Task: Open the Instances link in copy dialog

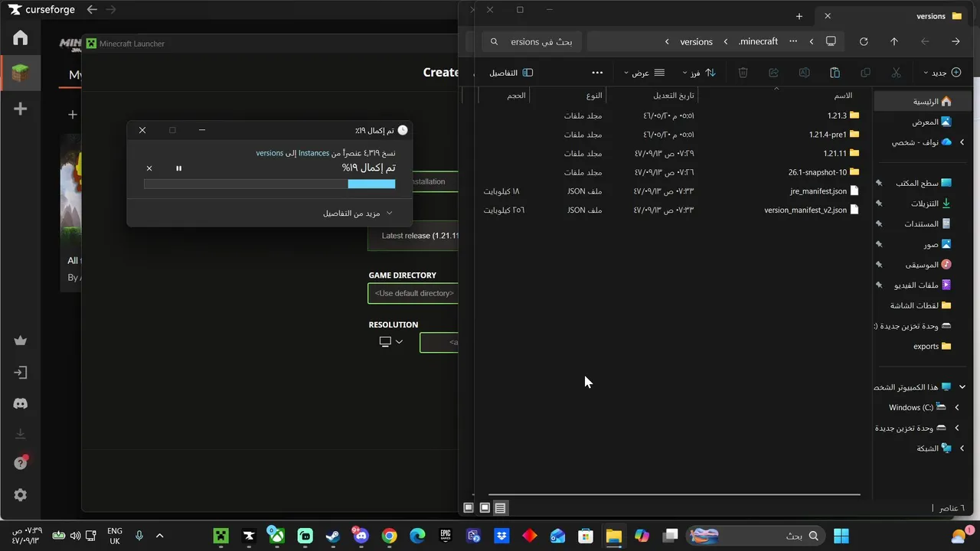Action: coord(314,153)
